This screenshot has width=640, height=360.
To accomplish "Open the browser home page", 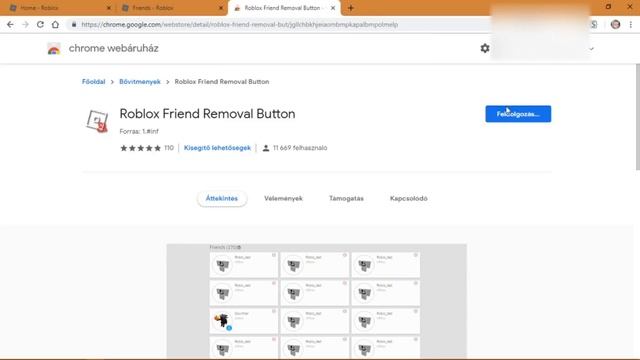I will (55, 24).
